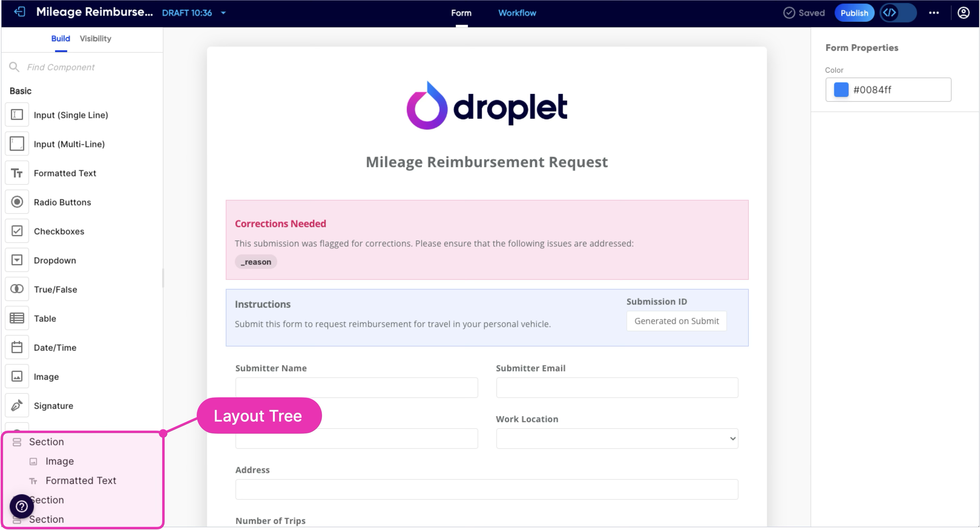Screen dimensions: 980x530
Task: Select the Formatted Text component icon
Action: 17,173
